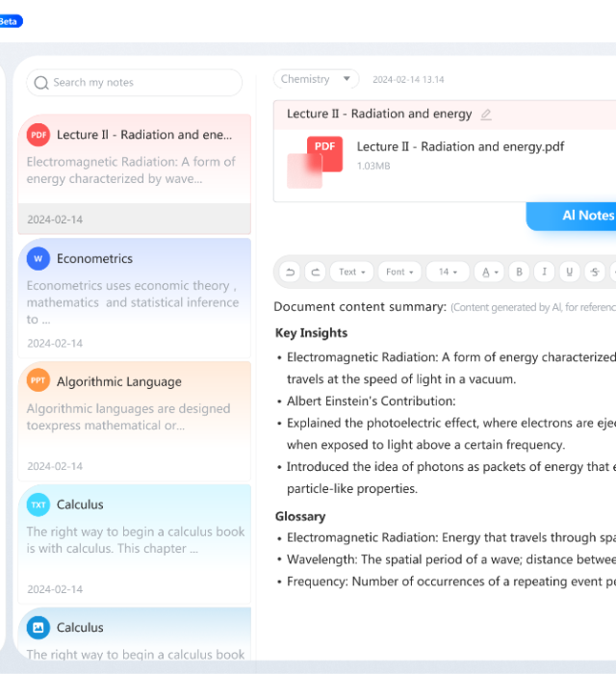Edit the note title with pencil icon
This screenshot has height=674, width=616.
486,115
